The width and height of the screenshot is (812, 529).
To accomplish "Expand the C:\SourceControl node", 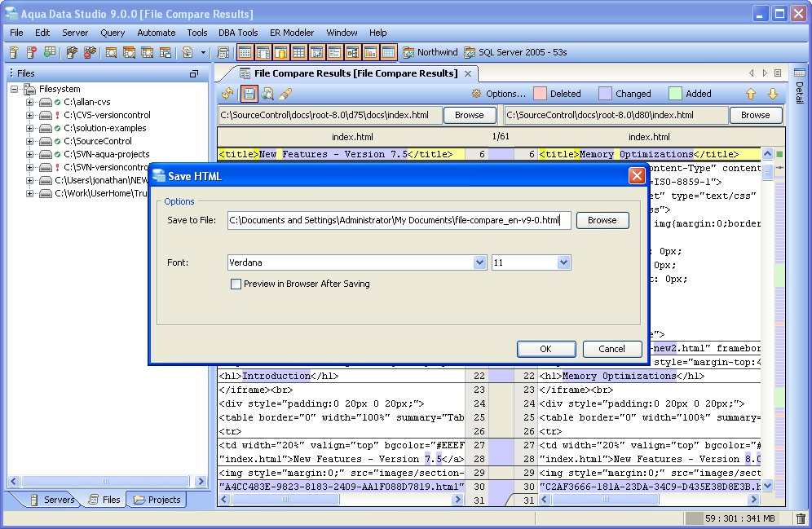I will (x=30, y=141).
